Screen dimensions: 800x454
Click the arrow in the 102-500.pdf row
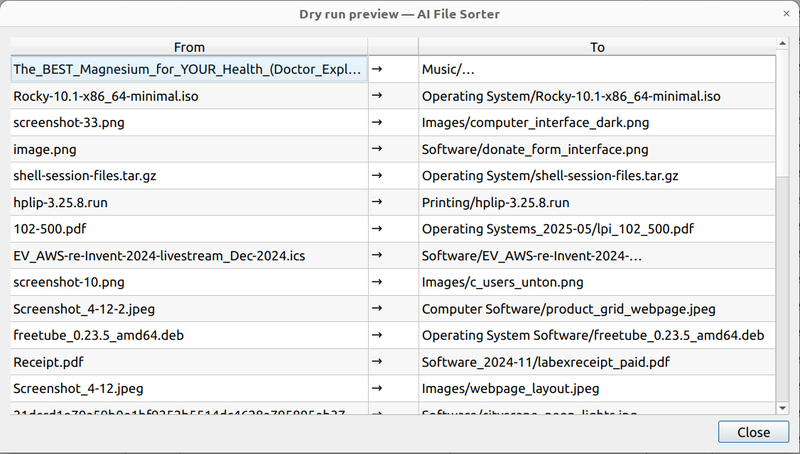pos(376,228)
